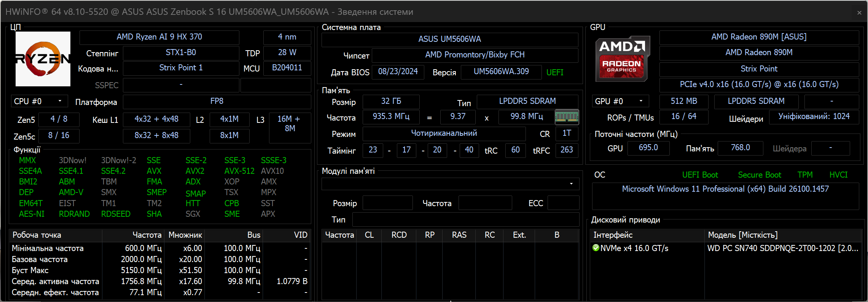Viewport: 868px width, 302px height.
Task: Click the AMD-V feature label
Action: point(71,192)
